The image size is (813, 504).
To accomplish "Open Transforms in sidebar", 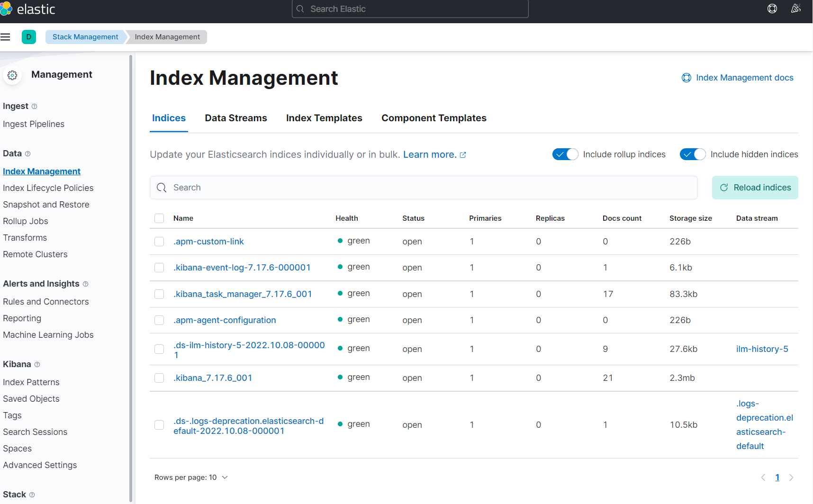I will pos(25,238).
